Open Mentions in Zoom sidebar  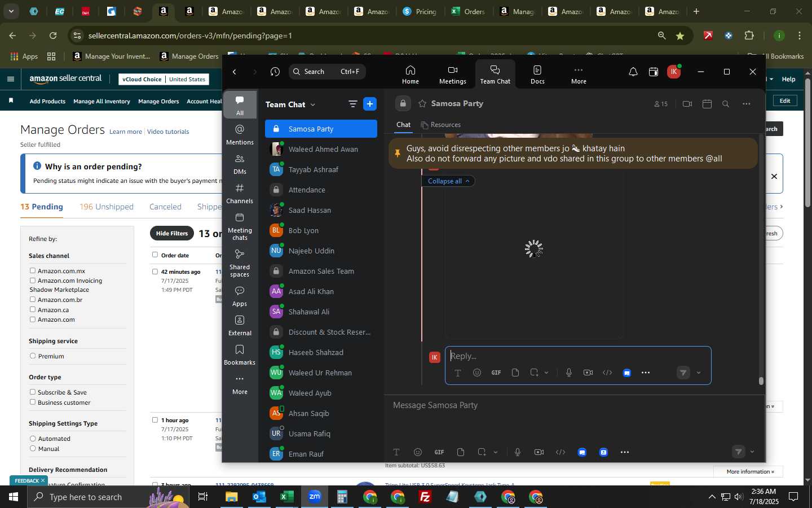click(240, 135)
